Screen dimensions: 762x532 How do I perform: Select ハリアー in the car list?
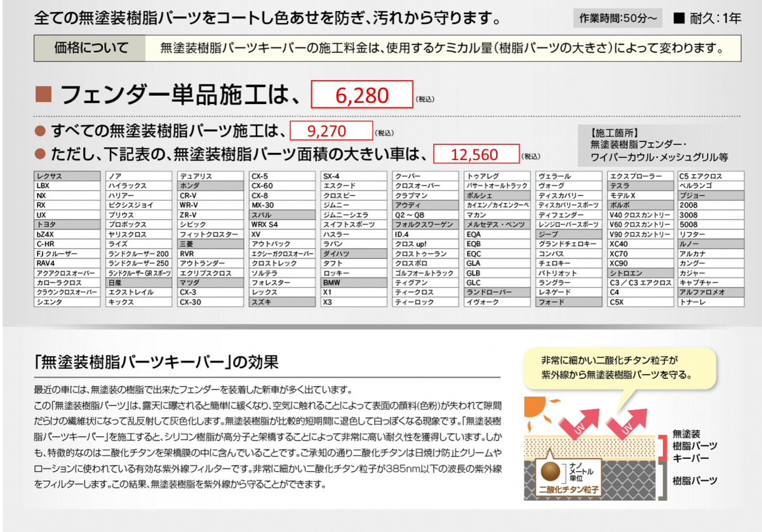(x=138, y=196)
